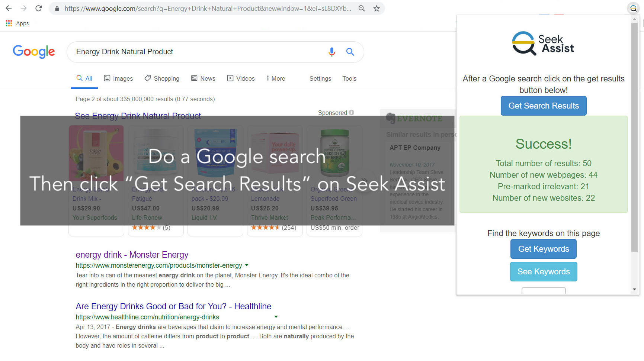
Task: Open Are Energy Drinks Good or Bad result
Action: tap(173, 306)
